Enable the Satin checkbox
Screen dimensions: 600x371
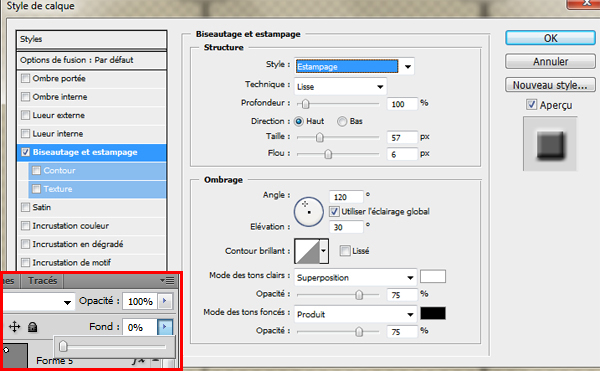tap(26, 207)
